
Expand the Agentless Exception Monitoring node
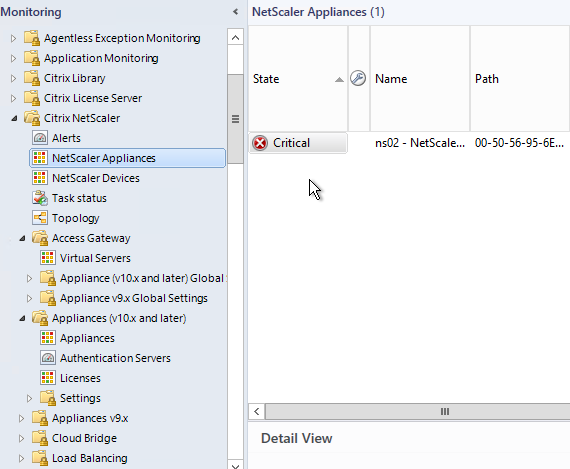[x=13, y=38]
